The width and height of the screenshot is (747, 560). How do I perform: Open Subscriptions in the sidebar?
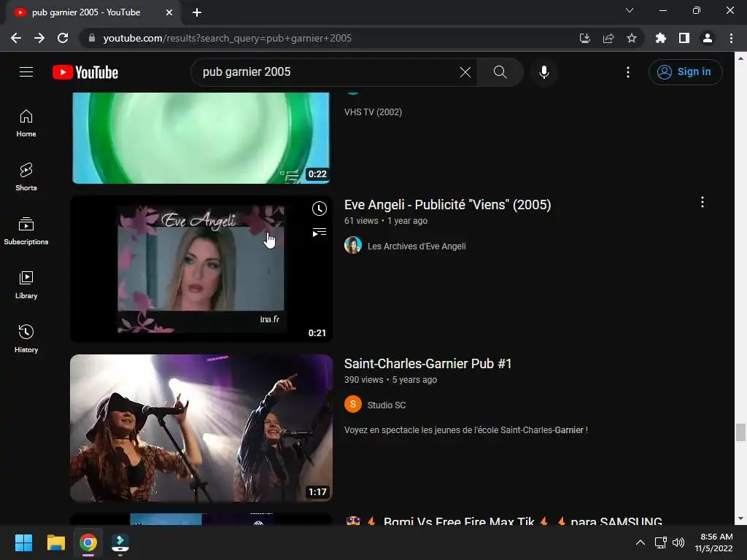coord(26,231)
